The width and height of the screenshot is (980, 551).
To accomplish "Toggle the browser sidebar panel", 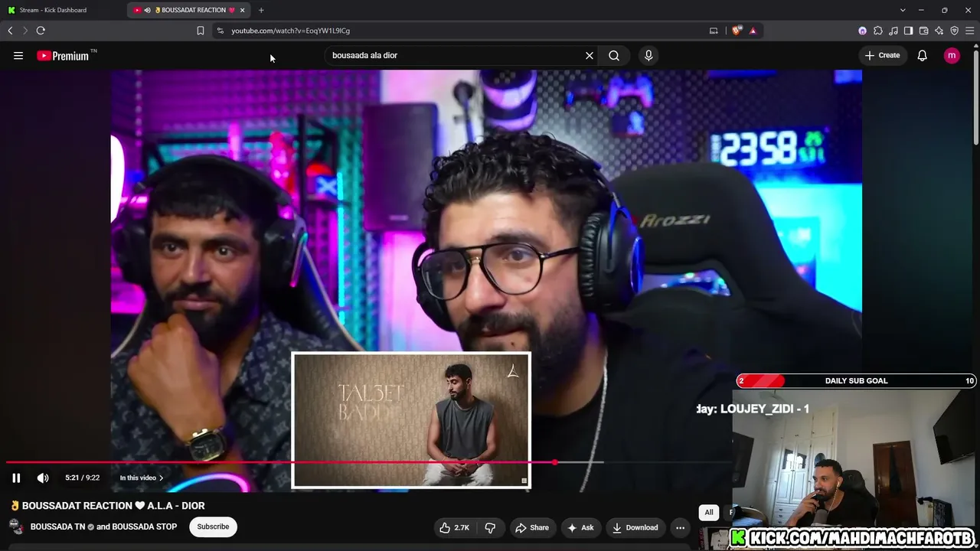I will [908, 31].
